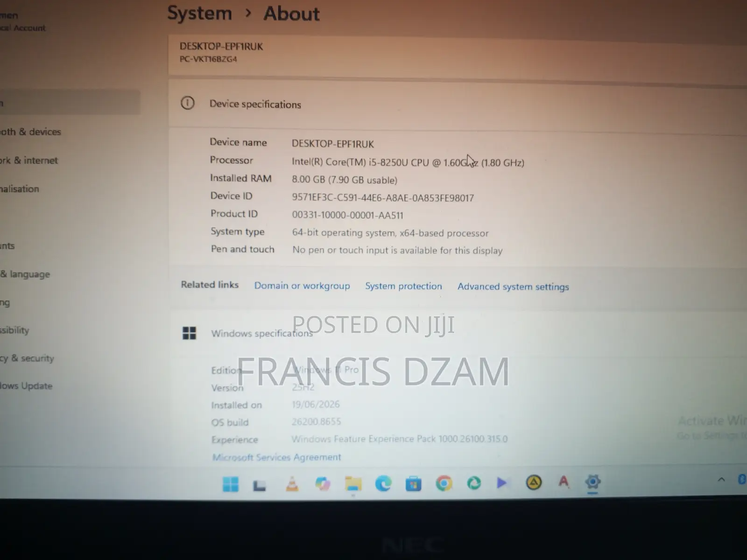The height and width of the screenshot is (560, 747).
Task: Click the Device ID value 9571EF3C
Action: (383, 197)
